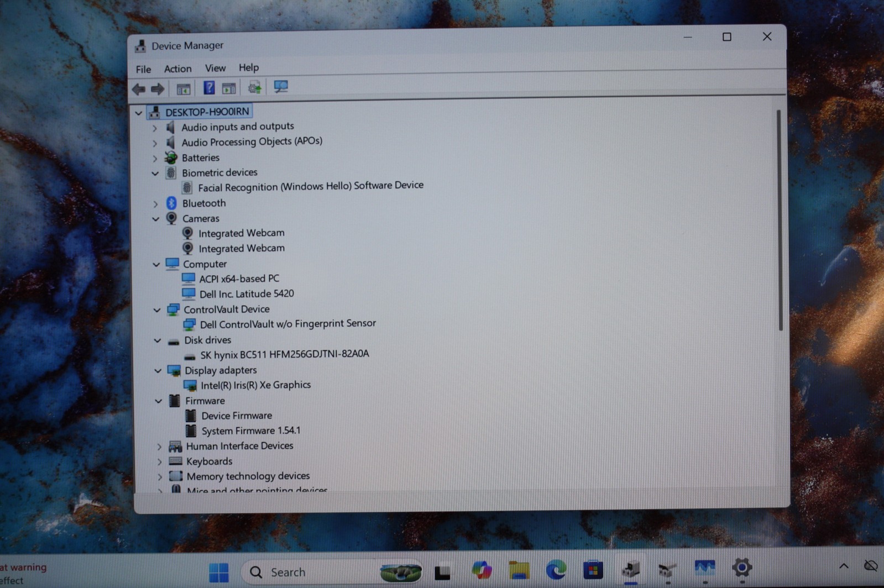Collapse the DESKTOP-H9O0IRN root node

coord(138,113)
